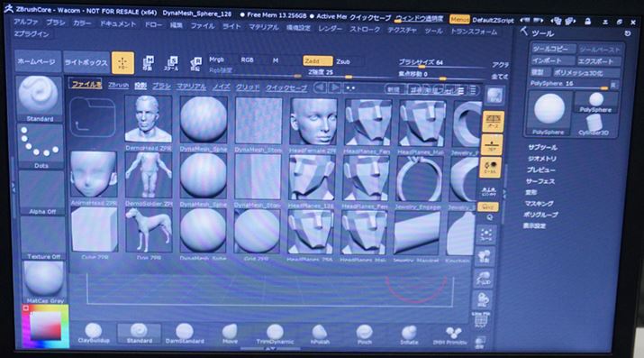Viewport: 644px width, 358px height.
Task: Toggle RGB paint mode
Action: point(247,60)
